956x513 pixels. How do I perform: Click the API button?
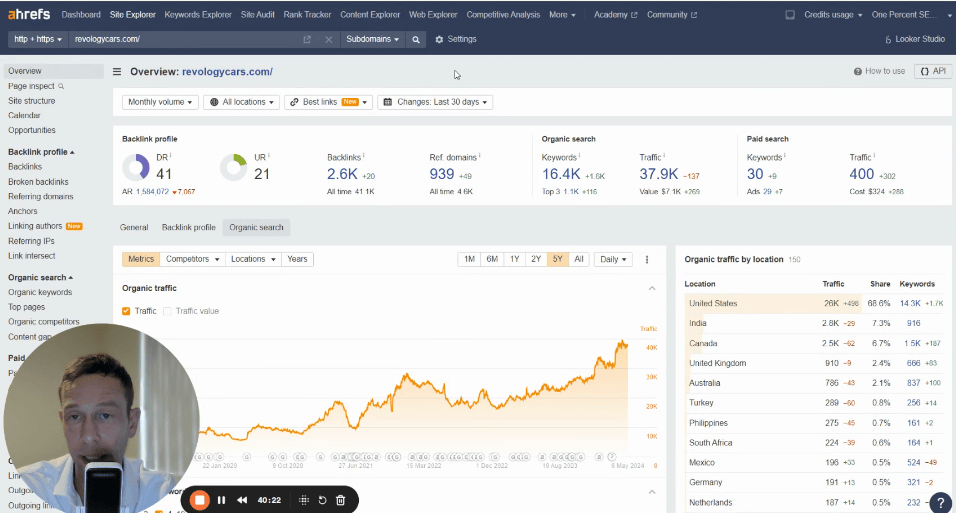tap(932, 72)
